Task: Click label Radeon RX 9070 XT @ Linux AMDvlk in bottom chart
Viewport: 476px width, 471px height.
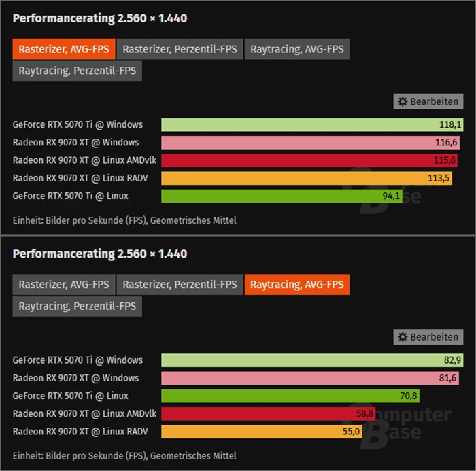Action: pos(84,414)
